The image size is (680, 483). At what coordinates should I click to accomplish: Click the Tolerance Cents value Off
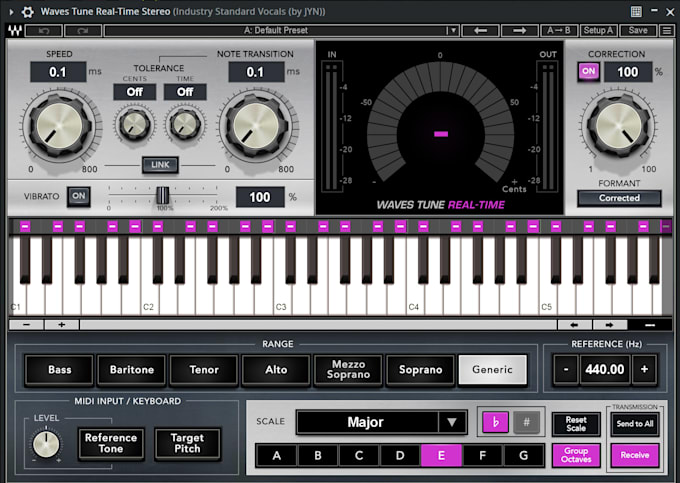(x=134, y=92)
